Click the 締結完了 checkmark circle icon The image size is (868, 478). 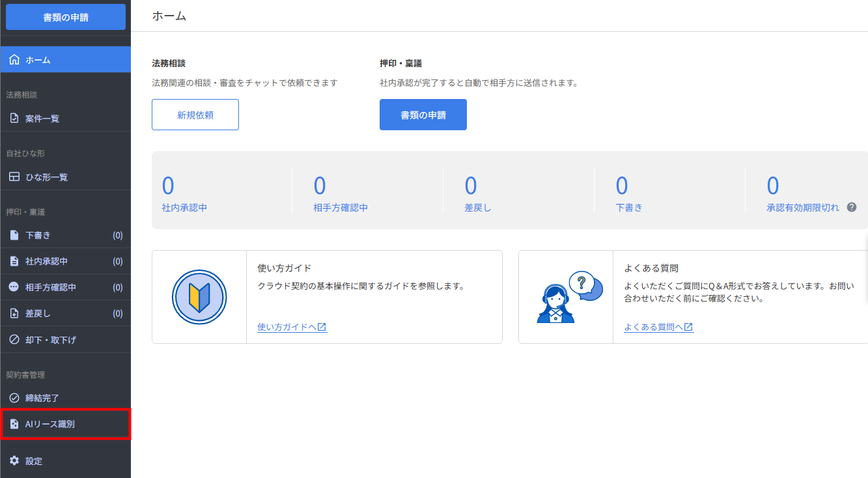[x=14, y=398]
